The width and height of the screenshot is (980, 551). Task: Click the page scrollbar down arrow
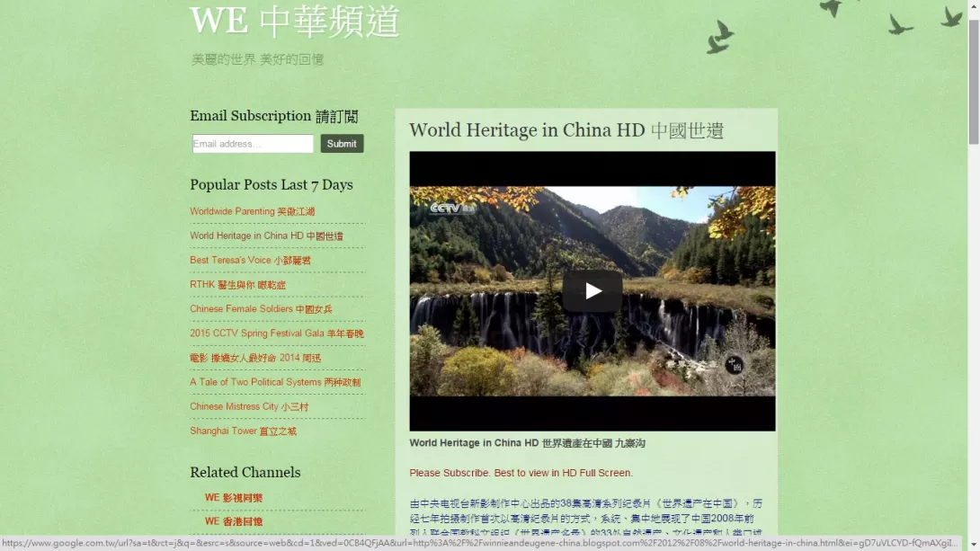974,545
